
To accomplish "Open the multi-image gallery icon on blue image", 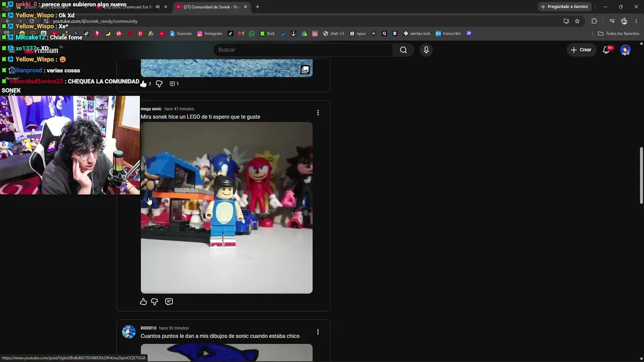I will coord(305,70).
